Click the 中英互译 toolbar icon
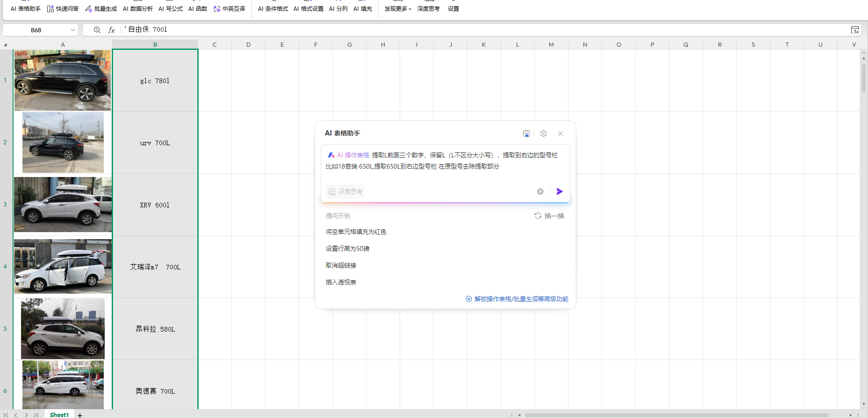The height and width of the screenshot is (418, 868). [x=217, y=9]
